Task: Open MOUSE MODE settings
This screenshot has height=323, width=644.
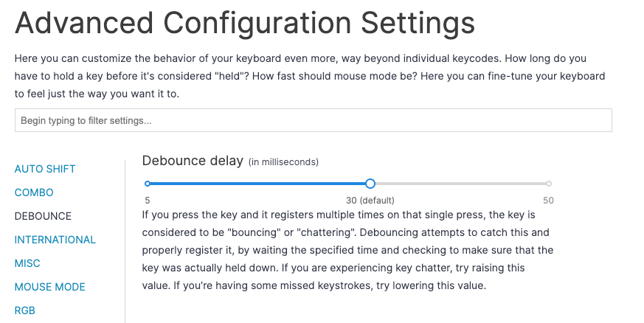Action: pyautogui.click(x=50, y=287)
